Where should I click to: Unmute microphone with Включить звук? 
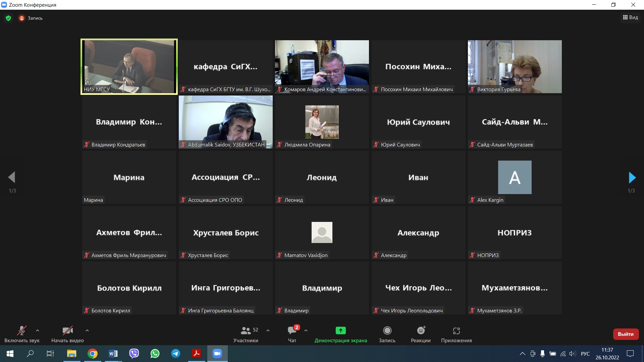click(x=22, y=331)
